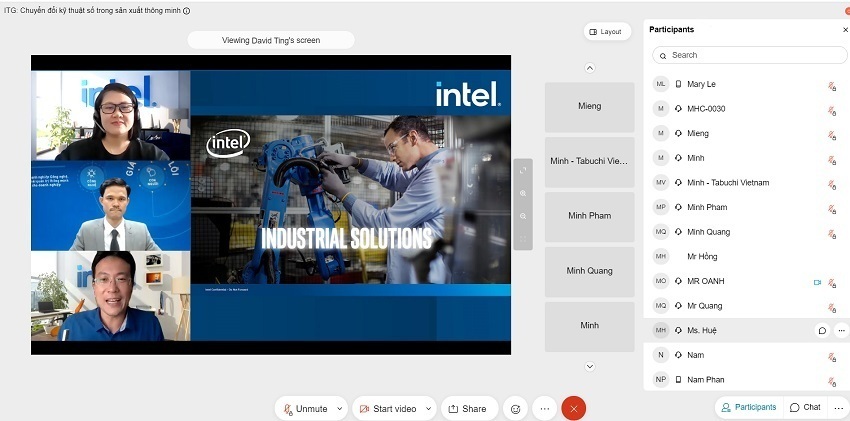Image resolution: width=850 pixels, height=421 pixels.
Task: Unmute your microphone
Action: pyautogui.click(x=305, y=409)
